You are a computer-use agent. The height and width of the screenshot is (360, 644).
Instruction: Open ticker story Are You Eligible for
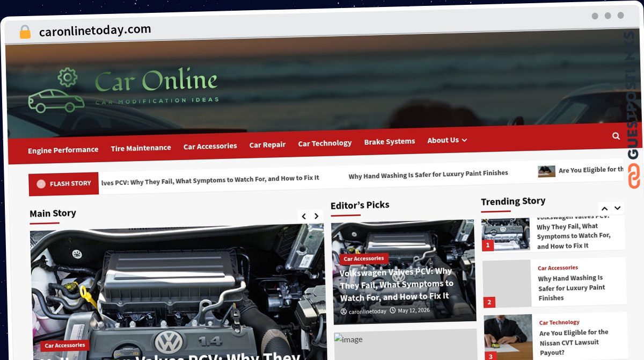[x=591, y=170]
